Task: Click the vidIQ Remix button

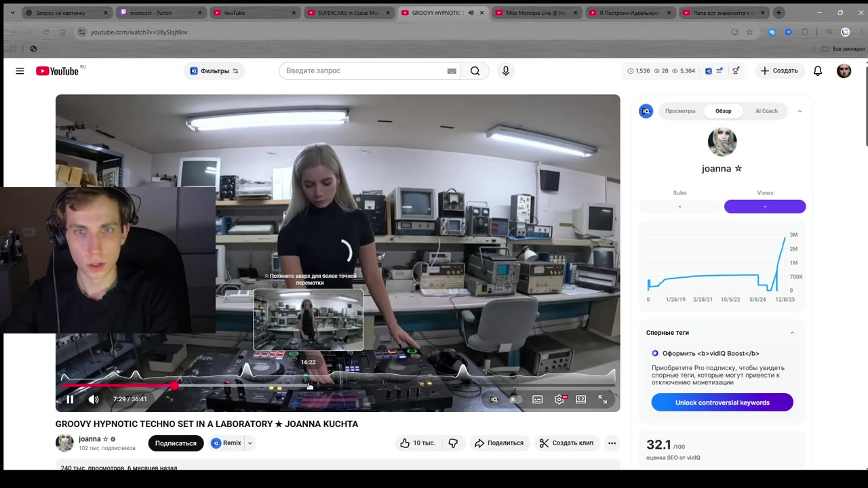Action: [226, 443]
